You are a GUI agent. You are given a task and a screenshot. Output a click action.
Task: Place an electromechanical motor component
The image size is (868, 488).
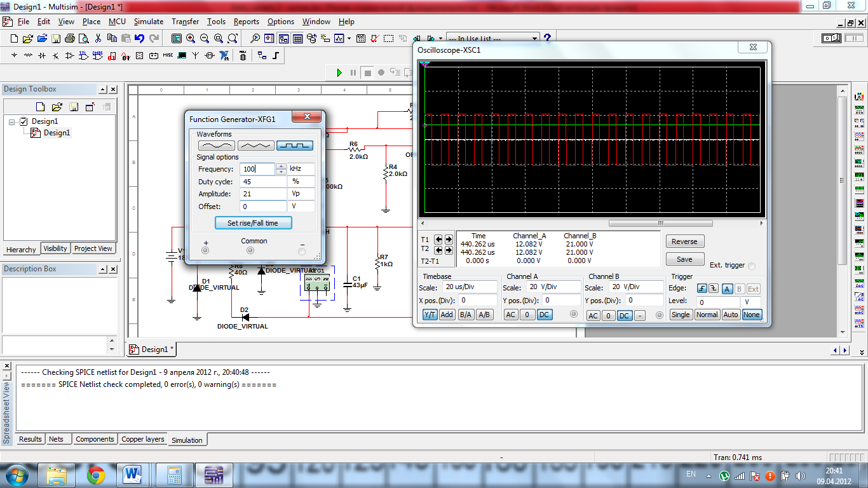point(210,55)
